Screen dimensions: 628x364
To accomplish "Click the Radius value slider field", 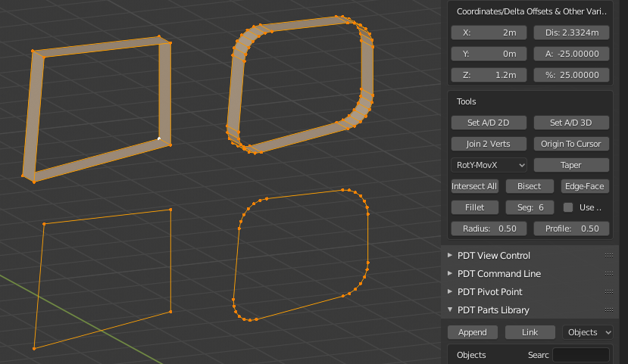I will pos(489,229).
